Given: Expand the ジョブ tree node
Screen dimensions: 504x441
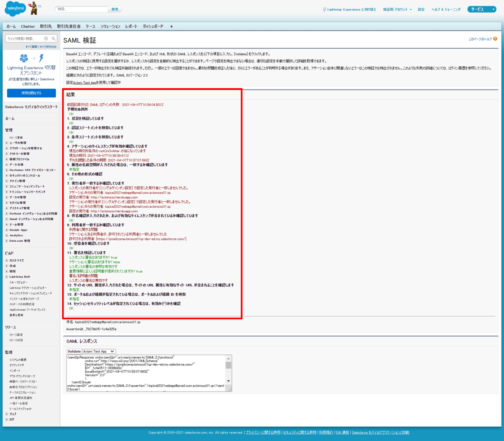Looking at the screenshot, I should 7,414.
